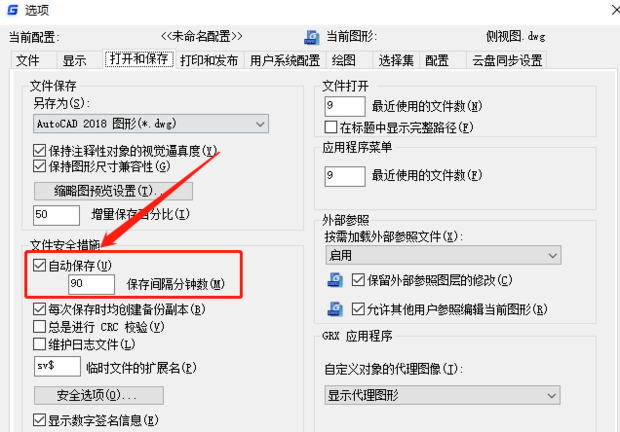Open the 另存为 file format dropdown
The height and width of the screenshot is (432, 620).
(151, 124)
